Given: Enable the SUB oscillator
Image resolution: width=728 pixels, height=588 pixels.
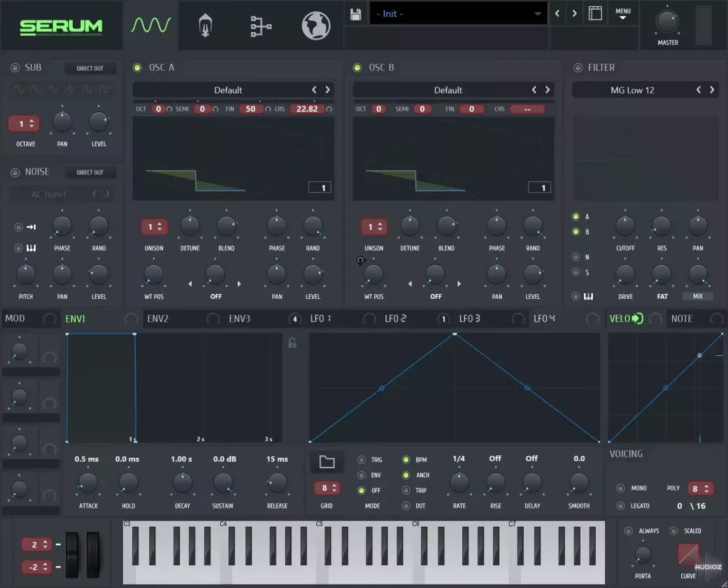Looking at the screenshot, I should pyautogui.click(x=15, y=68).
